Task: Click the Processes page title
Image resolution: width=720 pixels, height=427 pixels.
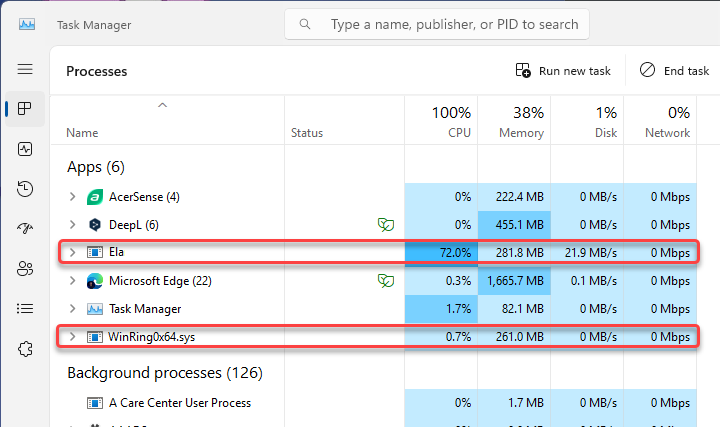Action: pyautogui.click(x=96, y=72)
